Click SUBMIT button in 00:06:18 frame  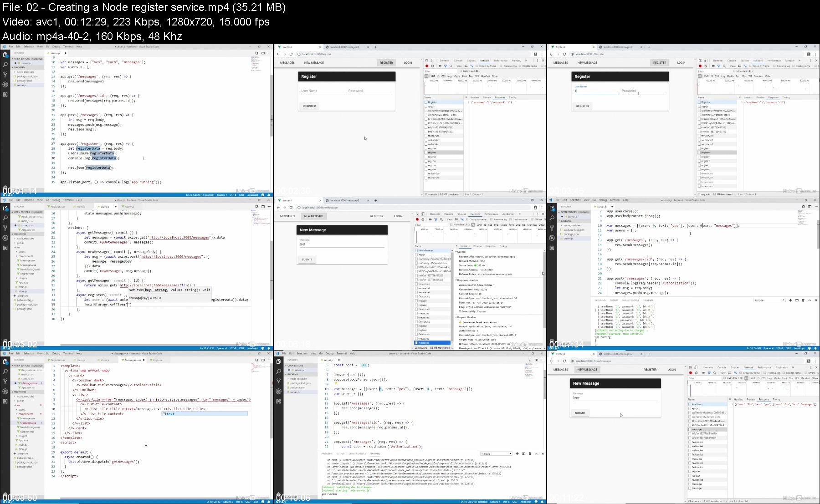tap(307, 260)
